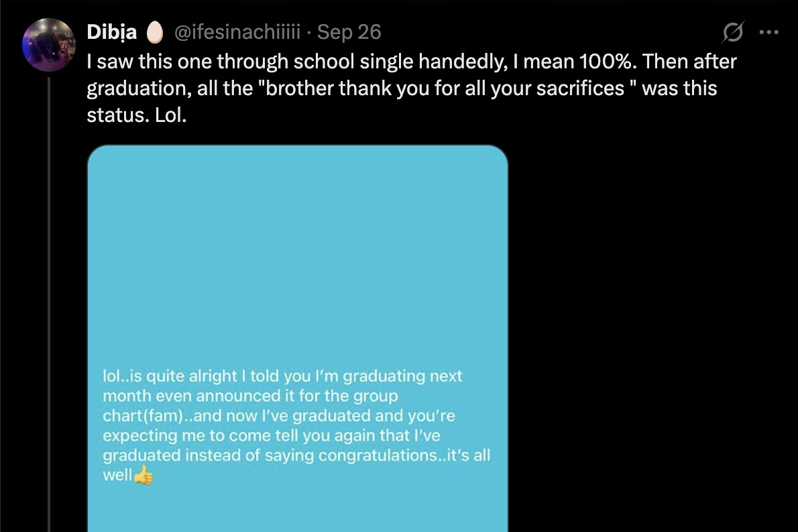The width and height of the screenshot is (798, 532).
Task: Open the "Dibia" display name link
Action: point(112,31)
